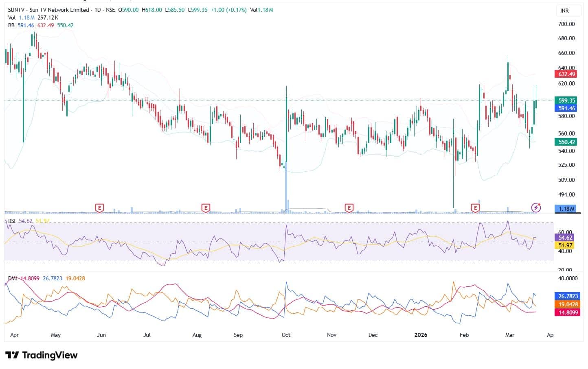Image resolution: width=588 pixels, height=369 pixels.
Task: Click the 680.00 price scale label
Action: click(566, 38)
